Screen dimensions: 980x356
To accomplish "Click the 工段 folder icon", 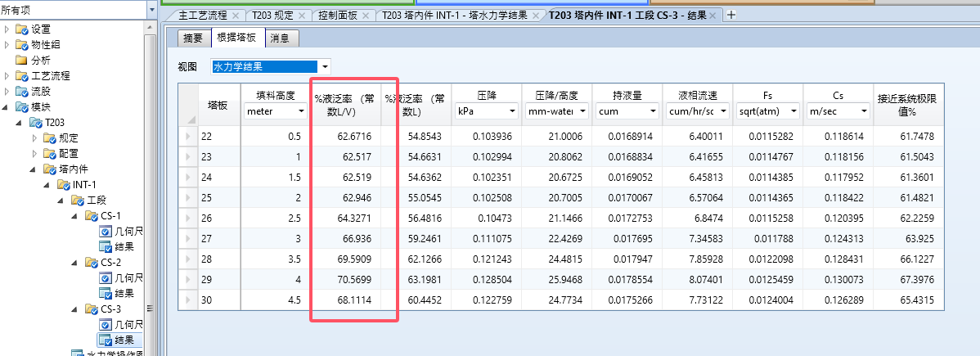I will pyautogui.click(x=77, y=201).
